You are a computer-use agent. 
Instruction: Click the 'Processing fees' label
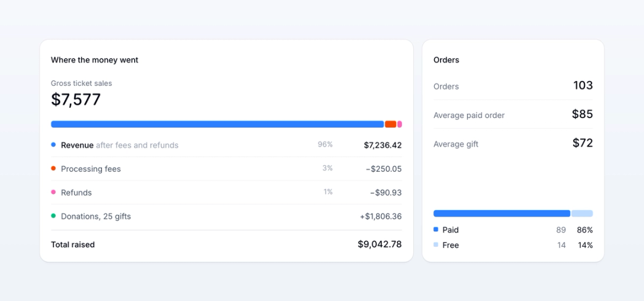pyautogui.click(x=91, y=169)
